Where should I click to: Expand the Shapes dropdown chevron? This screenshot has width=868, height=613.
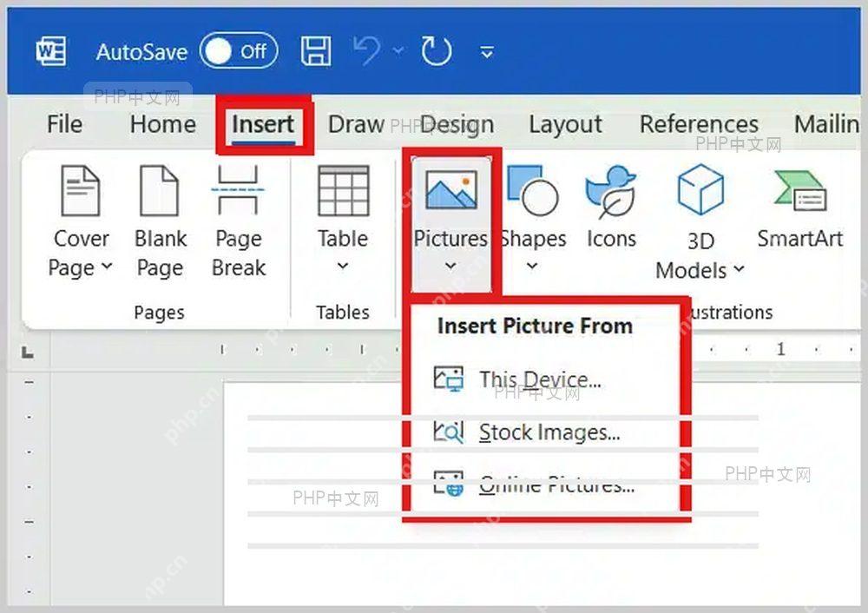532,267
